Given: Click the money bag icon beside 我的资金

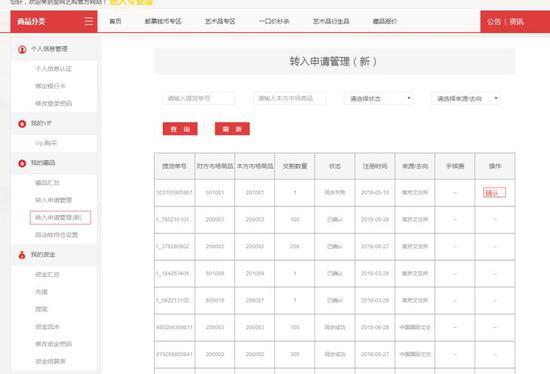Looking at the screenshot, I should tap(22, 255).
